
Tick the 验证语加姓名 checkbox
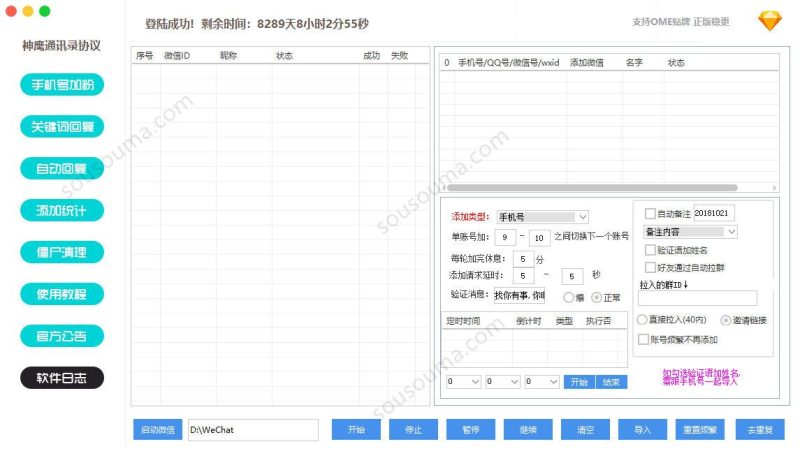[x=651, y=250]
